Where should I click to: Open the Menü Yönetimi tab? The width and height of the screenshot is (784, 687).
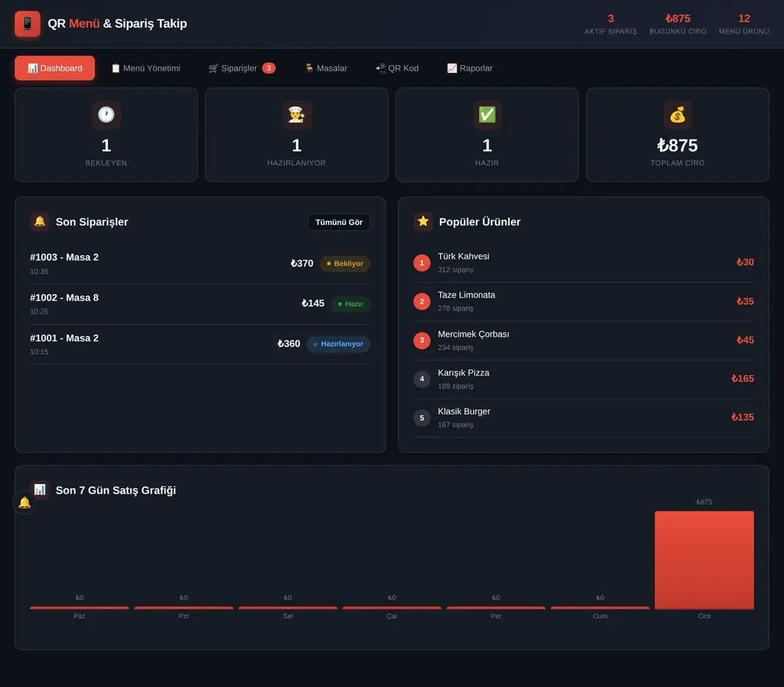[x=146, y=68]
